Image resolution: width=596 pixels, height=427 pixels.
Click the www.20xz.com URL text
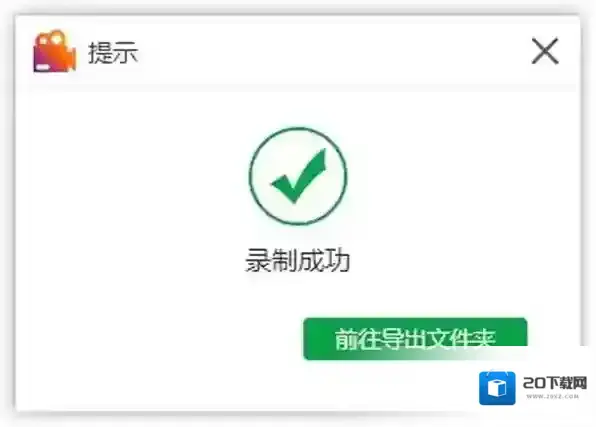[553, 396]
